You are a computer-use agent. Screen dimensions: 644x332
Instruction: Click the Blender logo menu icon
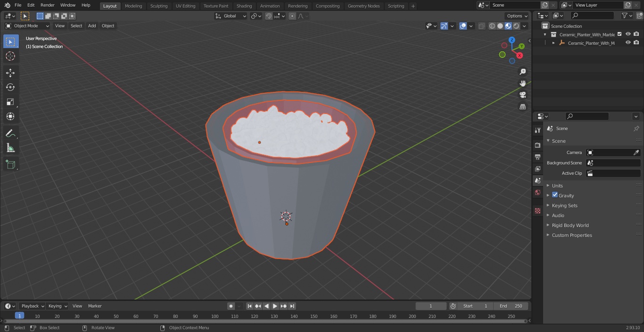point(8,5)
